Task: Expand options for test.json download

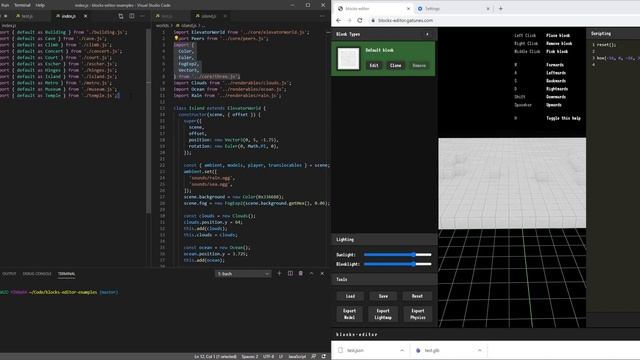Action: click(402, 350)
